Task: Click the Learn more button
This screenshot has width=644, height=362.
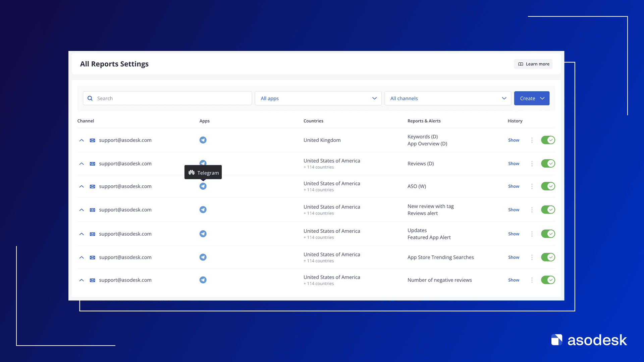Action: [x=533, y=64]
